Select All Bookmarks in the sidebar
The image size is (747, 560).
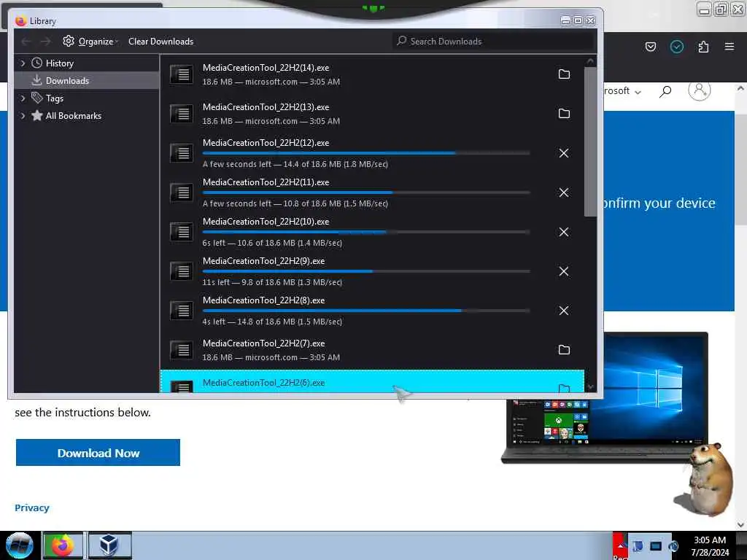74,116
